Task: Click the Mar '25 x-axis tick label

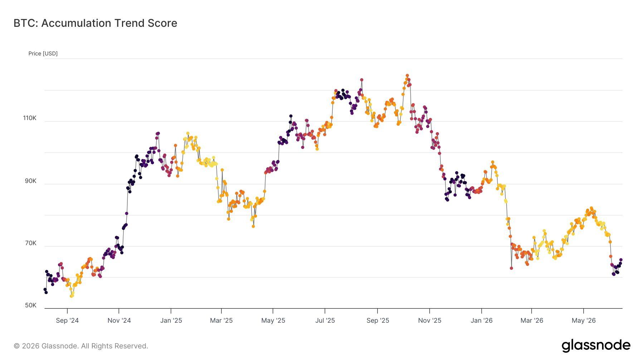Action: point(221,321)
